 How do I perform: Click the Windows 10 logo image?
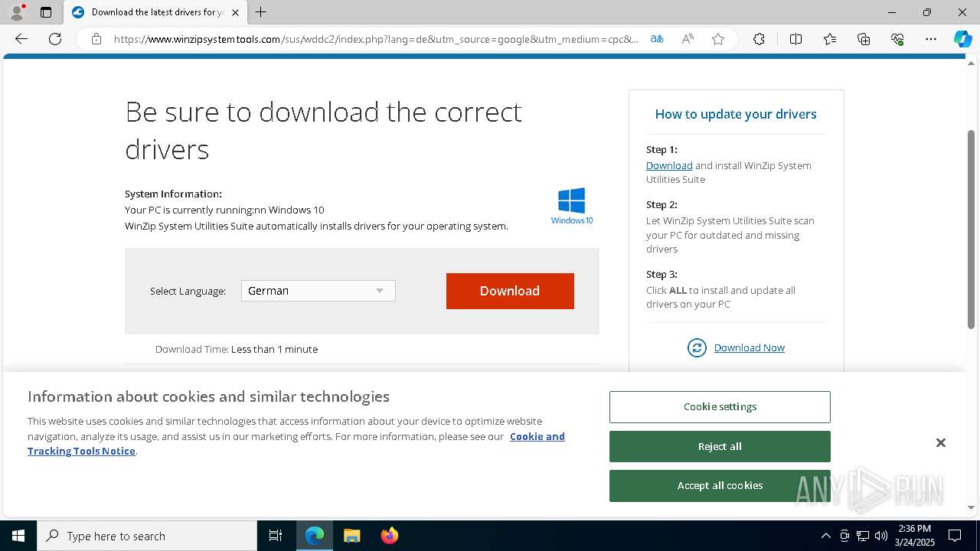click(x=572, y=206)
